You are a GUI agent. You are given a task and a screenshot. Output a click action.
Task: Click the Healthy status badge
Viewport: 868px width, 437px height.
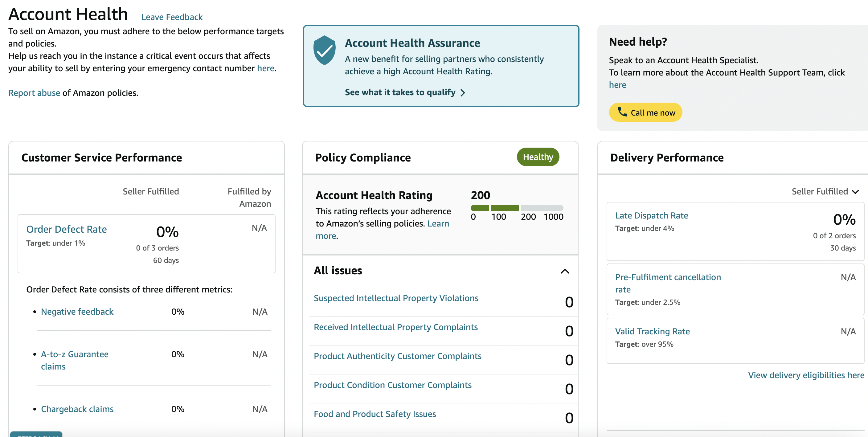538,157
